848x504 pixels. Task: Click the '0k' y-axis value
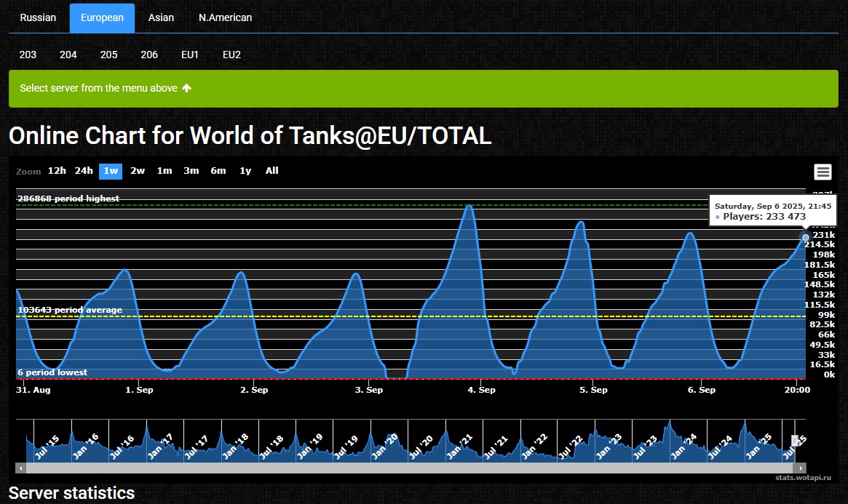(829, 375)
